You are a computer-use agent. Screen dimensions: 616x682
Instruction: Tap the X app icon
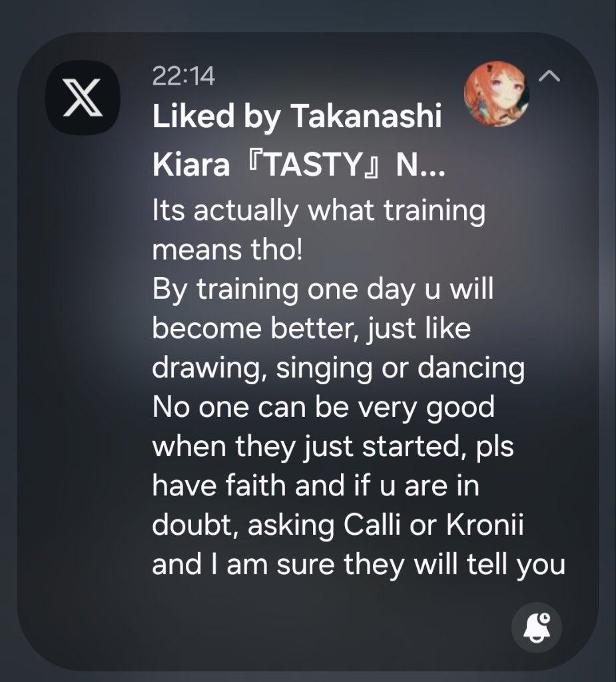pyautogui.click(x=82, y=97)
